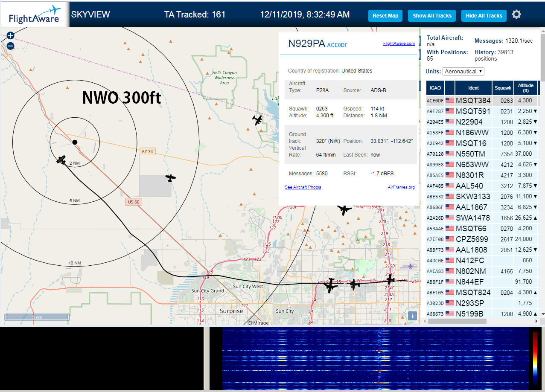Select aircraft icon just below the info panel
Viewport: 545px width, 392px height.
point(344,209)
